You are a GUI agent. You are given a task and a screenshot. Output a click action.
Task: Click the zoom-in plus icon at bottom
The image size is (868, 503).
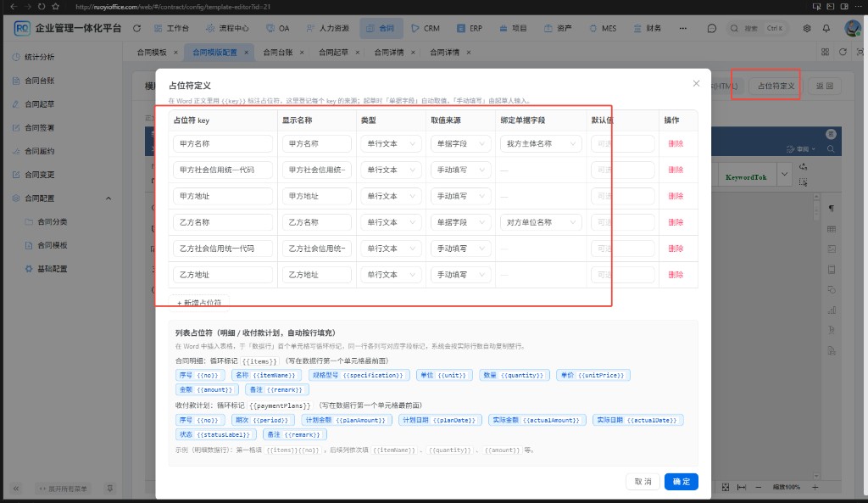click(815, 487)
